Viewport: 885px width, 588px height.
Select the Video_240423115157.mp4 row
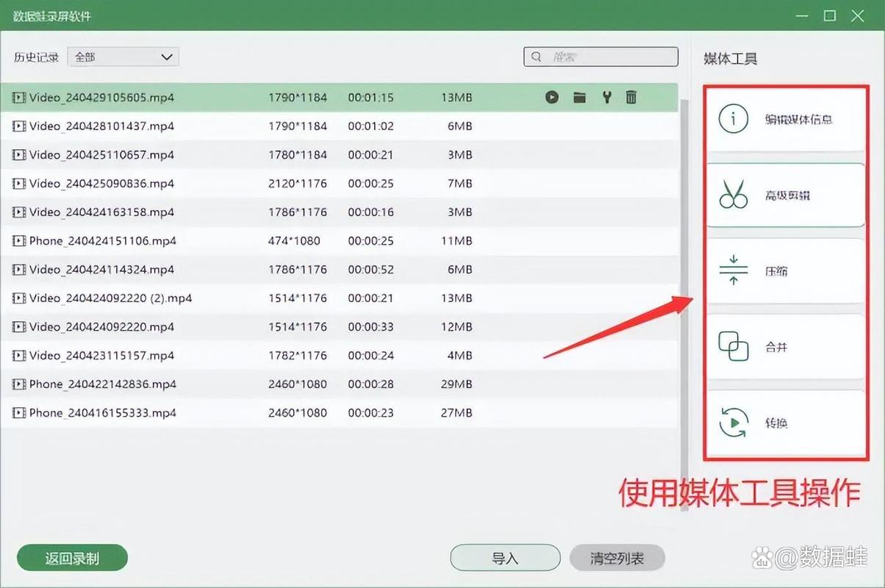click(x=221, y=355)
